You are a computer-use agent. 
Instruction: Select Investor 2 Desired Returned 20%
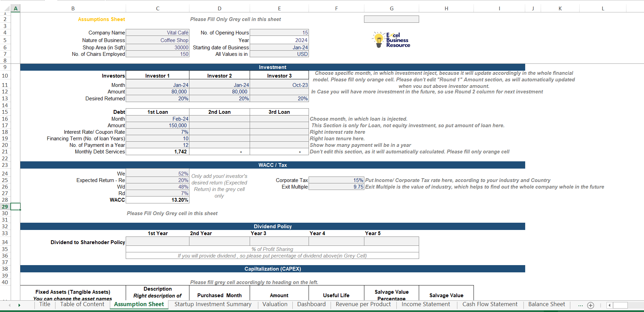(219, 99)
